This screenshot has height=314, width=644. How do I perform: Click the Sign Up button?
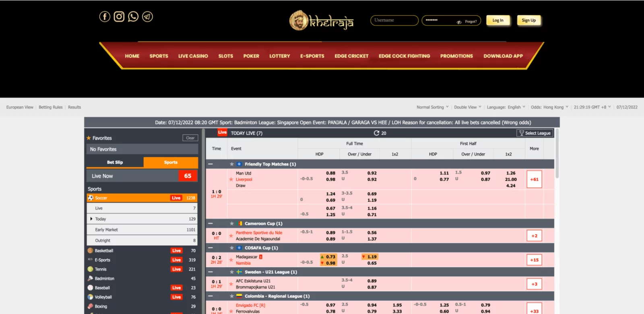529,20
